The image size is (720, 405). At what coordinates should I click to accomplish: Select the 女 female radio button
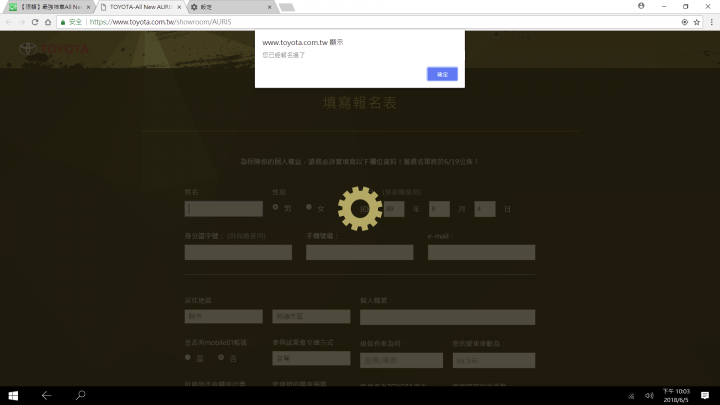coord(309,207)
